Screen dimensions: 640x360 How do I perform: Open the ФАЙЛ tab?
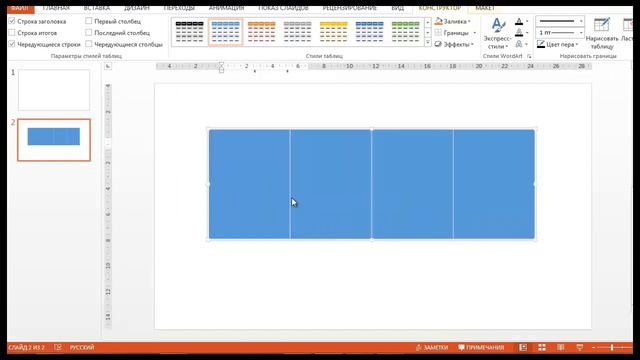pos(20,8)
